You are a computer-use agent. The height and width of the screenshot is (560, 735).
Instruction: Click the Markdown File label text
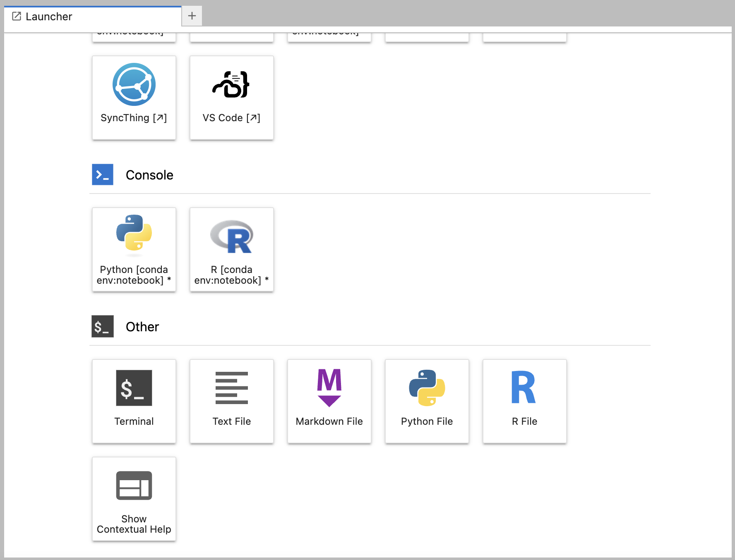pyautogui.click(x=329, y=421)
